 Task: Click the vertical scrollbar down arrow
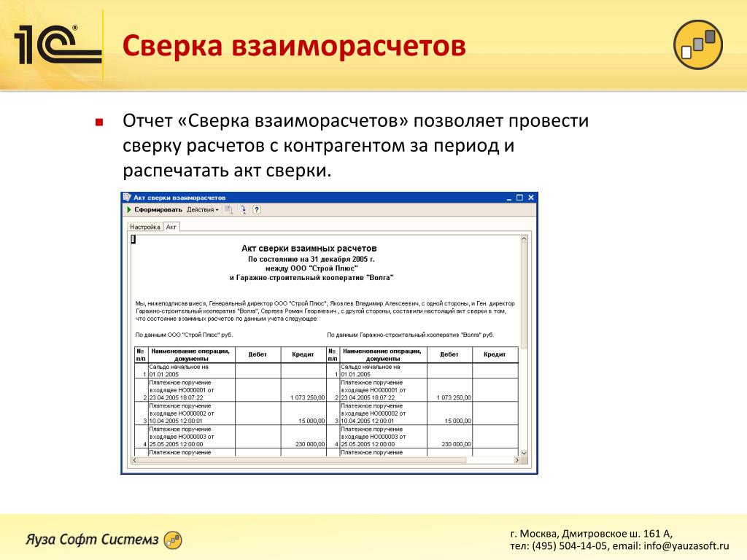tap(524, 453)
